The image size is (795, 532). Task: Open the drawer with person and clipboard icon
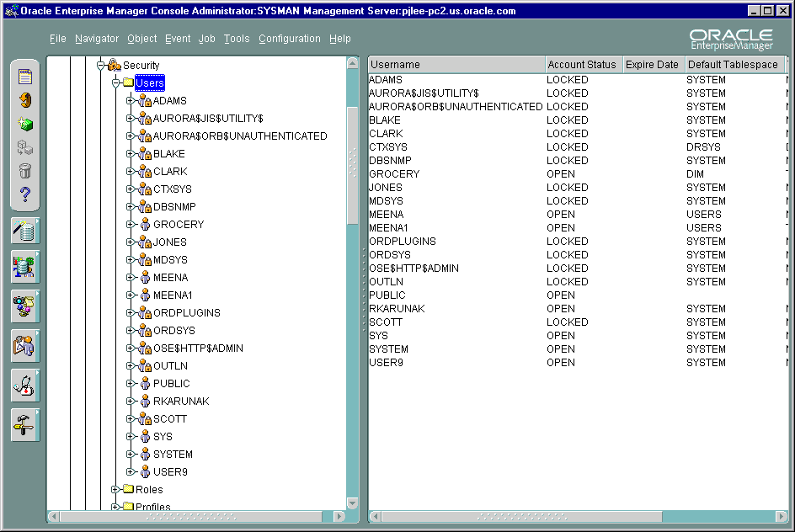coord(25,346)
